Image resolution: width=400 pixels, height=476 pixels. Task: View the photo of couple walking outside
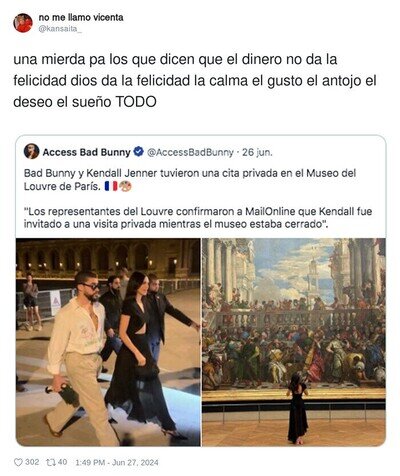(x=108, y=342)
